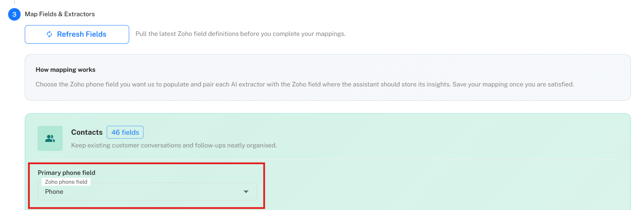Click the 'Keep existing customer conversations' description
Image resolution: width=644 pixels, height=210 pixels.
pyautogui.click(x=174, y=146)
